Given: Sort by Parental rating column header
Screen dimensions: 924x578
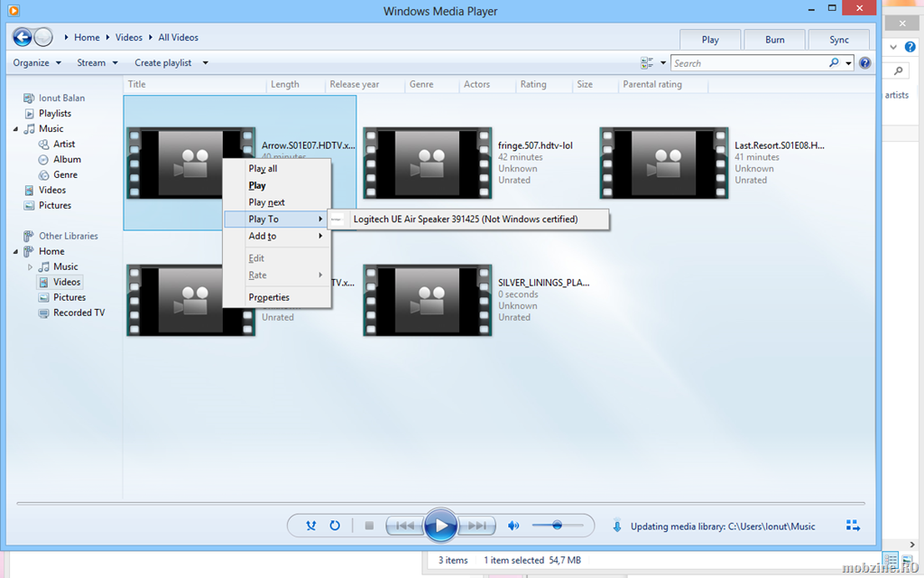Looking at the screenshot, I should tap(662, 84).
